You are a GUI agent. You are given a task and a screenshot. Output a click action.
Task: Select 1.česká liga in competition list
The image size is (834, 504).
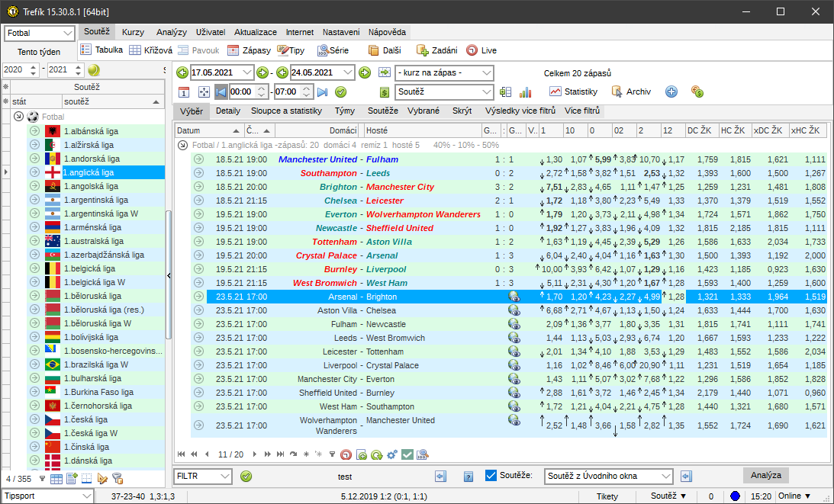point(86,419)
